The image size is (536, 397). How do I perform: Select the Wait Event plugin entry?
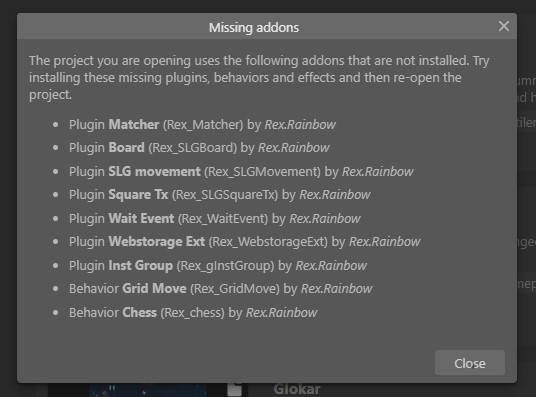coord(215,219)
